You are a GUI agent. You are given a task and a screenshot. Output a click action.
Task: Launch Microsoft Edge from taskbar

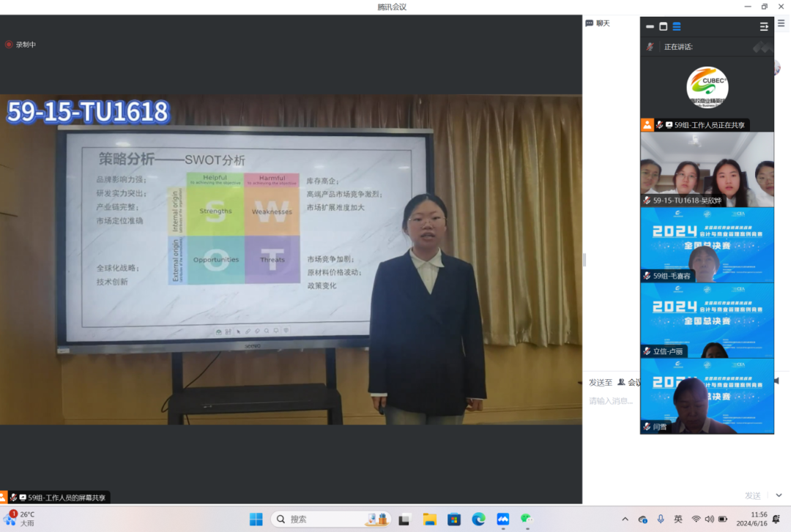(x=478, y=519)
